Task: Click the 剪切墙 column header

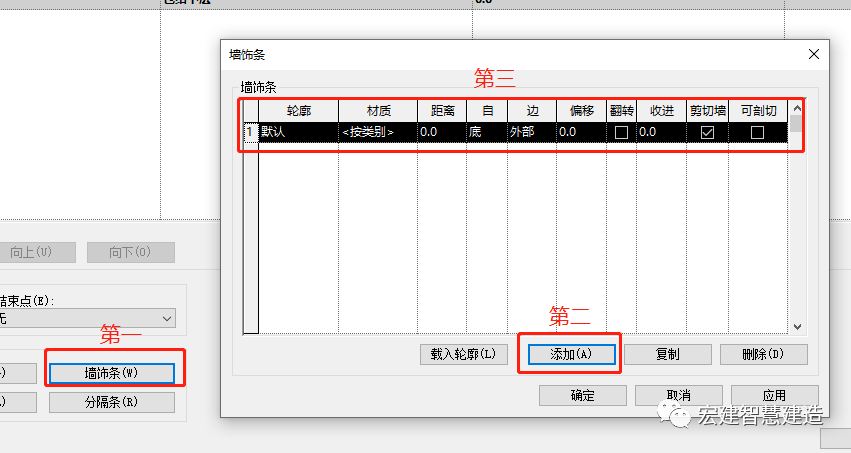Action: coord(707,111)
